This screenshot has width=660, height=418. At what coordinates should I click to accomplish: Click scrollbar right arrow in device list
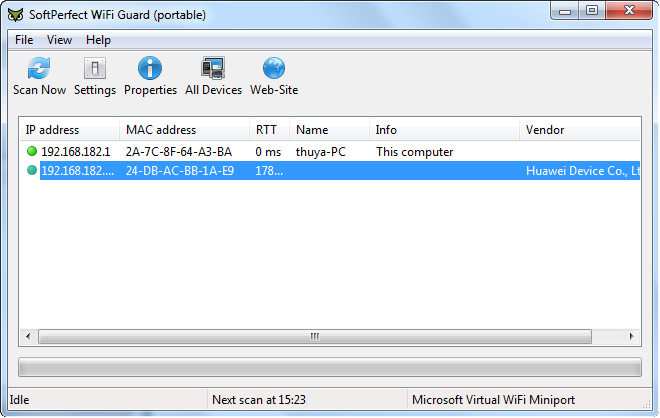coord(631,336)
